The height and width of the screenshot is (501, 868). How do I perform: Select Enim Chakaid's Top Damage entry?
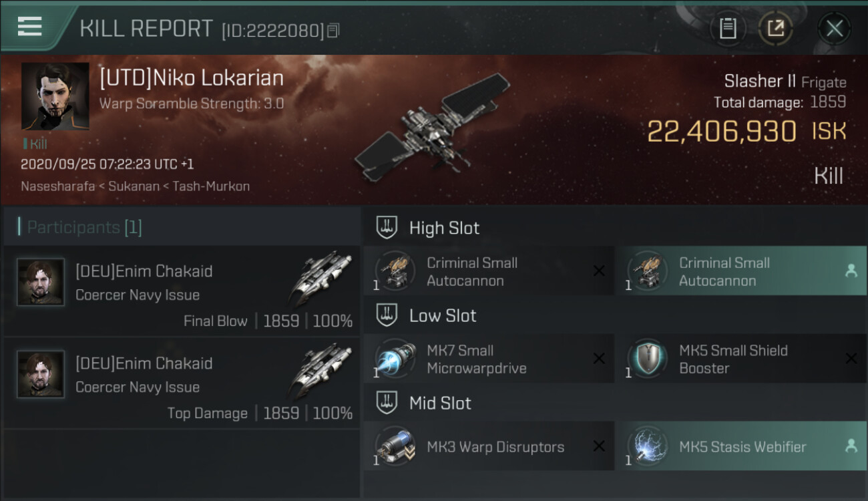[x=182, y=383]
